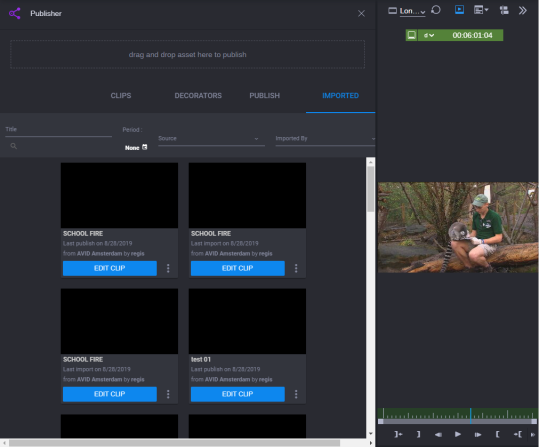Click the purple Publisher share icon
Screen dimensions: 539x447
(x=15, y=13)
